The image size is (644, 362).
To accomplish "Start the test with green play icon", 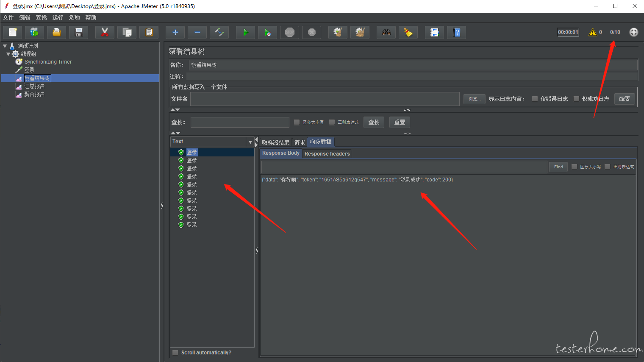I will point(245,32).
